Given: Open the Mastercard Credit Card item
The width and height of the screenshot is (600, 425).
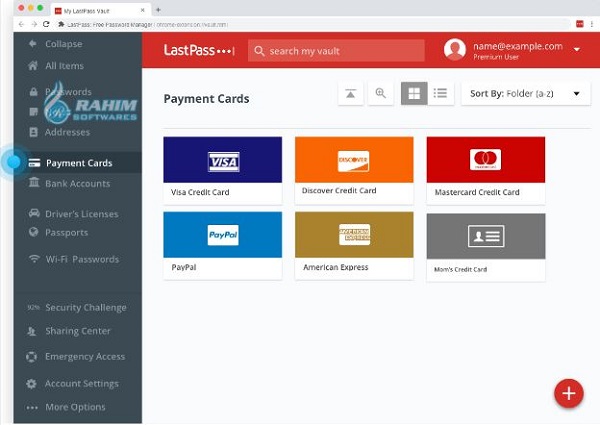Looking at the screenshot, I should pos(486,170).
